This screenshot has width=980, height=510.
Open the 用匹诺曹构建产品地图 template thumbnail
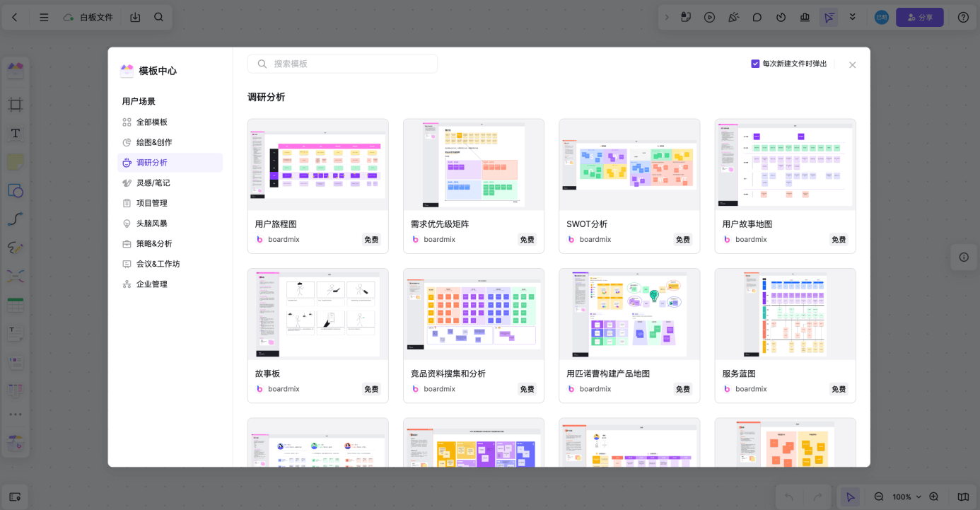(x=629, y=314)
